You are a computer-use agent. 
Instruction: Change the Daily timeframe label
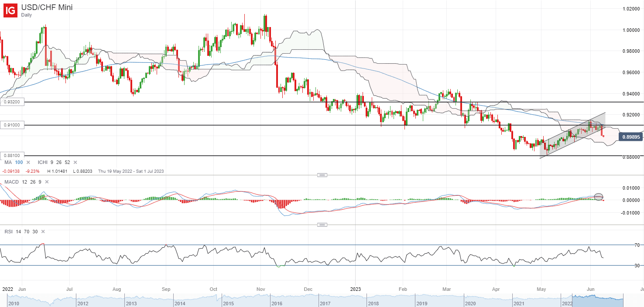coord(27,15)
